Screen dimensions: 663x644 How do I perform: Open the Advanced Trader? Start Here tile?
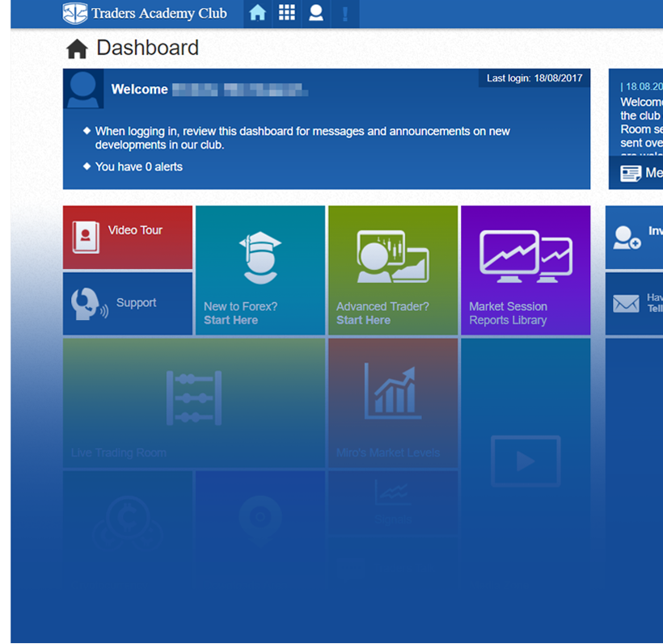click(393, 270)
